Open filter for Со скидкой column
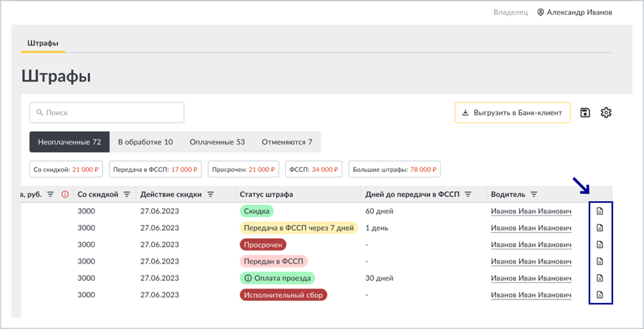Viewport: 644px width, 329px height. coord(127,195)
